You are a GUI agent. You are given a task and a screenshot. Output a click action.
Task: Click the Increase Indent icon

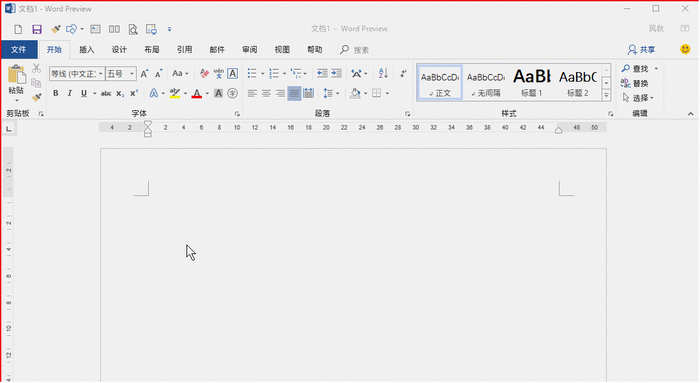pos(336,73)
